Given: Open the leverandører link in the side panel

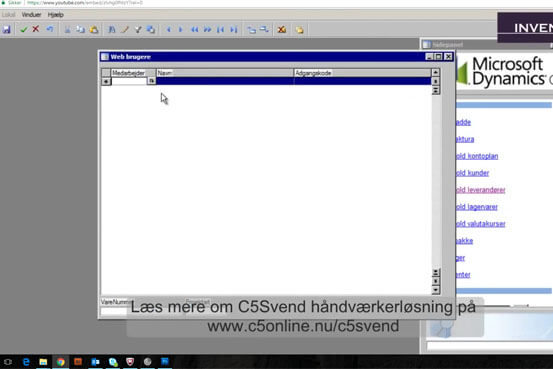Looking at the screenshot, I should (x=481, y=190).
